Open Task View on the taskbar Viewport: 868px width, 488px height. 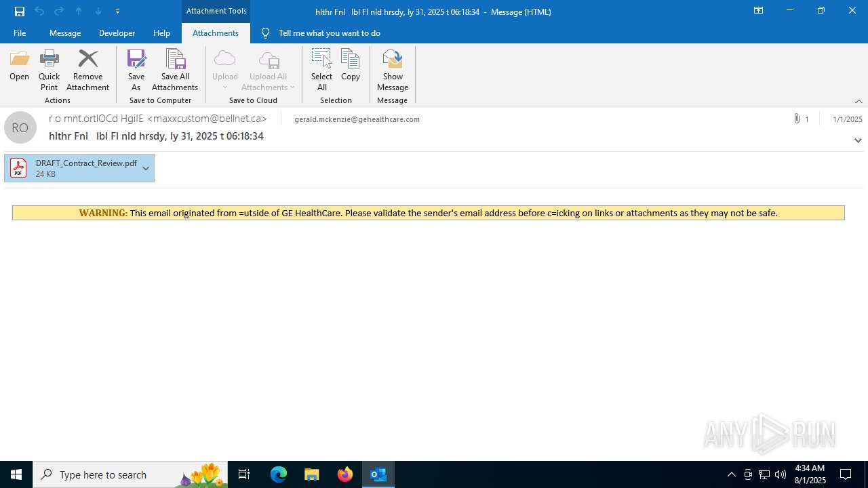[x=244, y=474]
